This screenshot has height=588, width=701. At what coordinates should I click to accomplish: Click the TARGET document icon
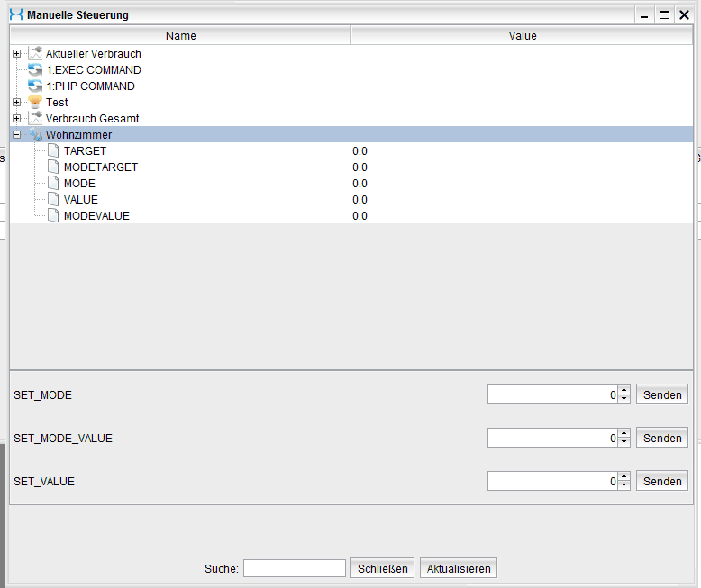(53, 151)
